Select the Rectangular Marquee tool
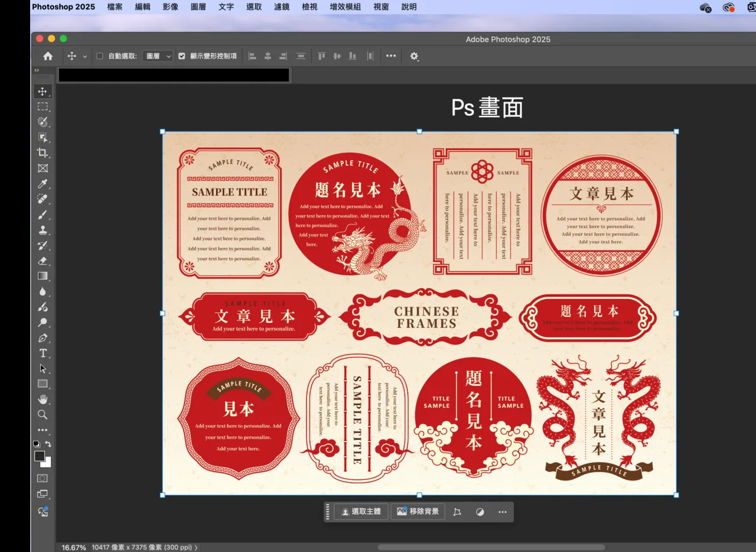This screenshot has height=552, width=756. point(43,107)
